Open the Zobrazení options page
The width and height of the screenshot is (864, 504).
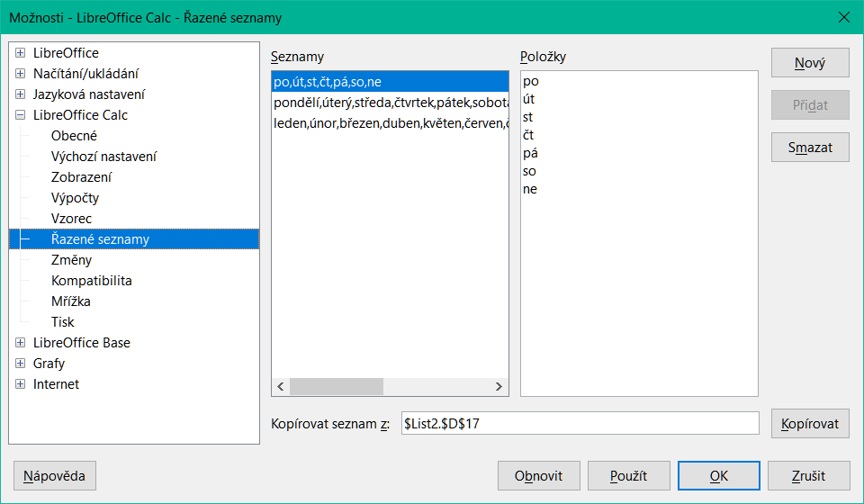point(81,176)
